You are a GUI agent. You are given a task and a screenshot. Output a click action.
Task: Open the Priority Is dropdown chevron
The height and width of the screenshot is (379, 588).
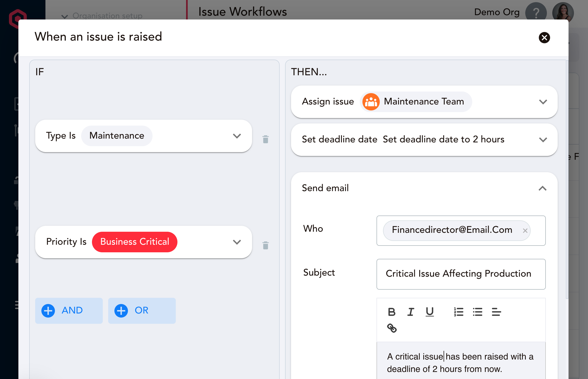[237, 242]
